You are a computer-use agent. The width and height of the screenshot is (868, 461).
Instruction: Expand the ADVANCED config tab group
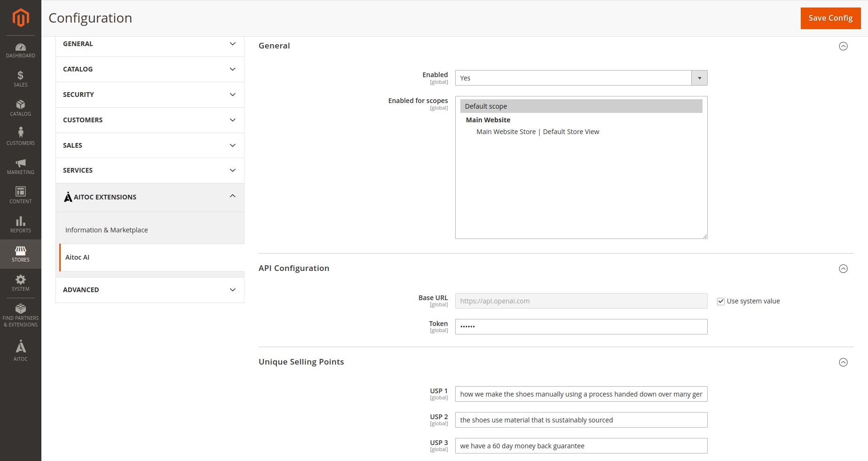(x=150, y=290)
